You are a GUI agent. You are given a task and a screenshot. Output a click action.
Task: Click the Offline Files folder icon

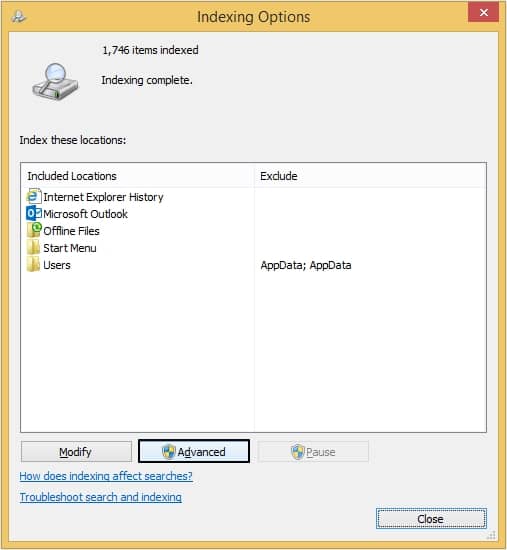(34, 230)
